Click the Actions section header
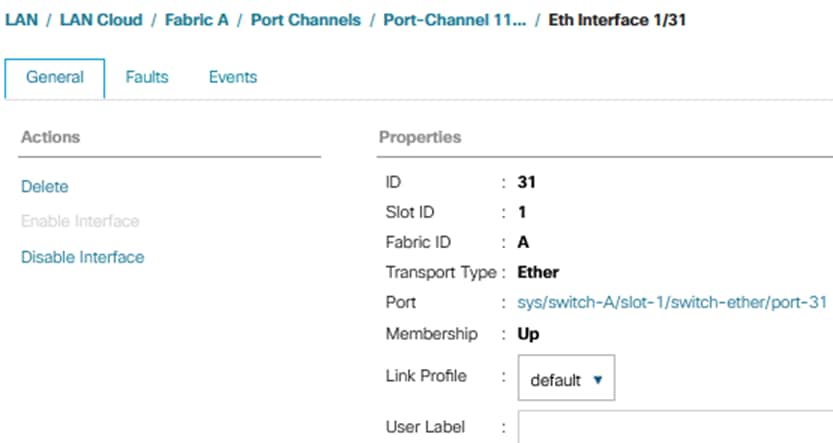The height and width of the screenshot is (443, 833). pyautogui.click(x=50, y=136)
